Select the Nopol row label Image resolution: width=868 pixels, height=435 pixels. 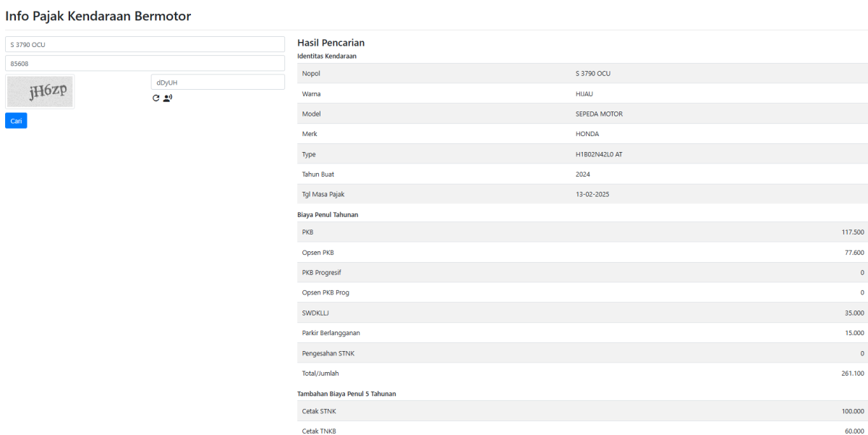(x=311, y=73)
